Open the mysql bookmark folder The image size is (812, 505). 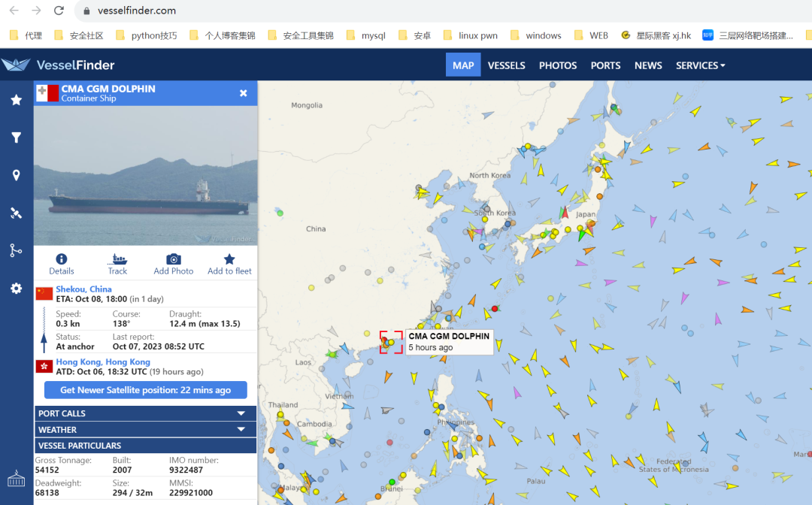point(366,35)
